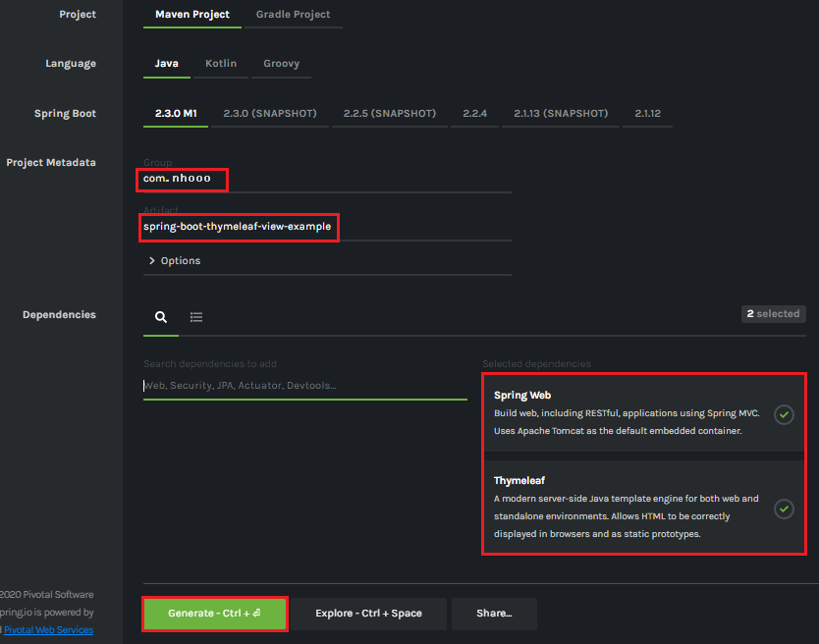The height and width of the screenshot is (644, 819).
Task: Select the Kotlin language tab
Action: click(x=221, y=63)
